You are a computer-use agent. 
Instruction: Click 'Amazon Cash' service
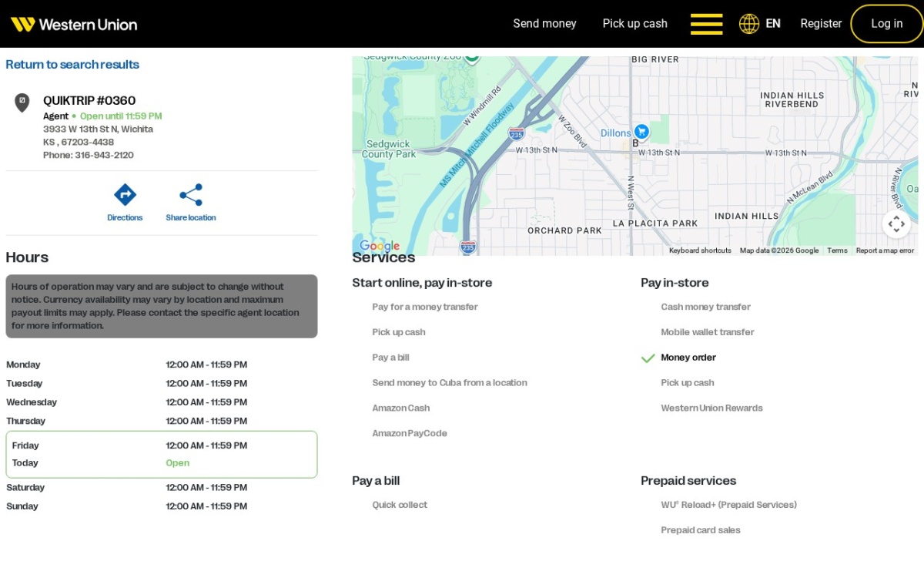click(x=401, y=408)
